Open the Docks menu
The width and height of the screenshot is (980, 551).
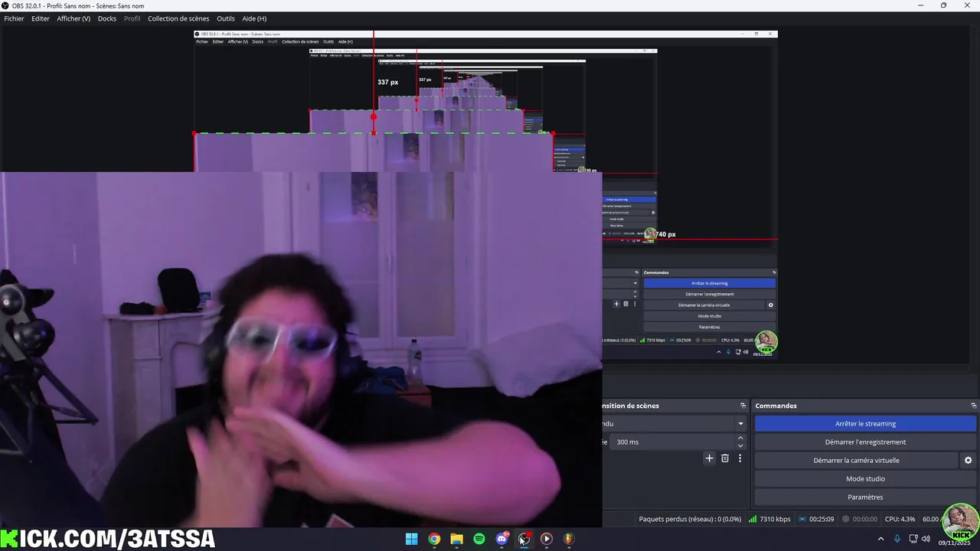click(x=107, y=18)
